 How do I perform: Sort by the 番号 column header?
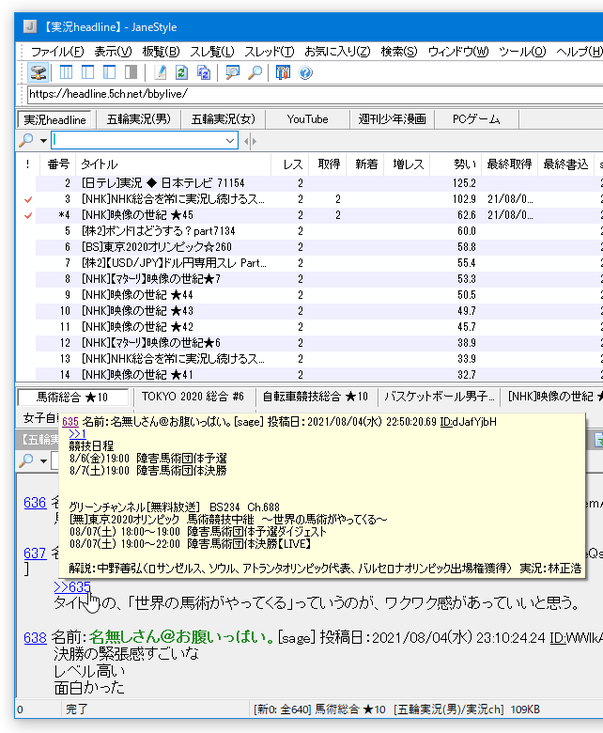(58, 164)
